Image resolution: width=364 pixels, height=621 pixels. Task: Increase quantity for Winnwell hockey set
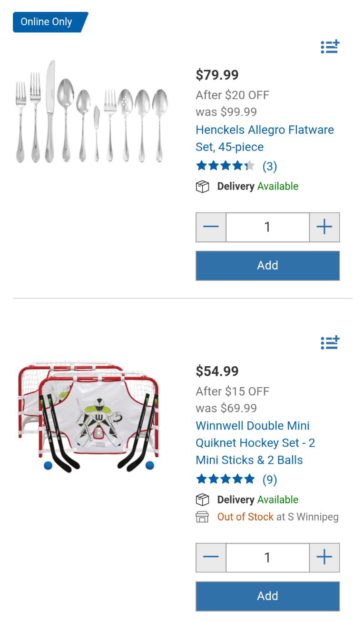click(x=325, y=557)
